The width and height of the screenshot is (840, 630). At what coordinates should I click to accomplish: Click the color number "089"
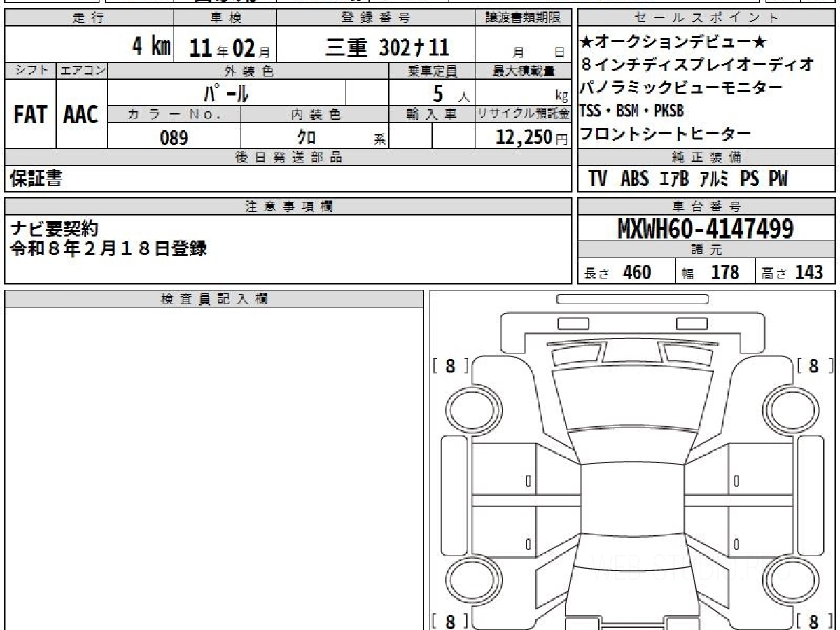174,138
